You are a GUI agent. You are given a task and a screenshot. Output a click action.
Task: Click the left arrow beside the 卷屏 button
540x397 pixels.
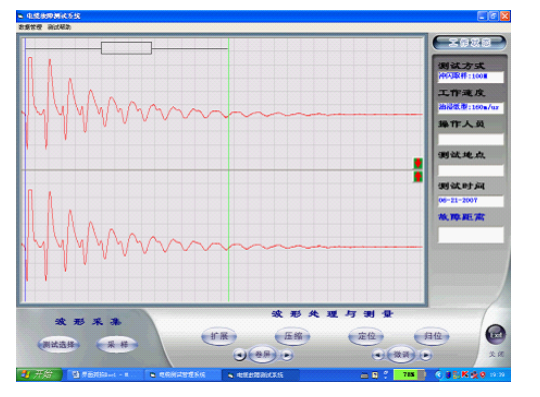(240, 355)
